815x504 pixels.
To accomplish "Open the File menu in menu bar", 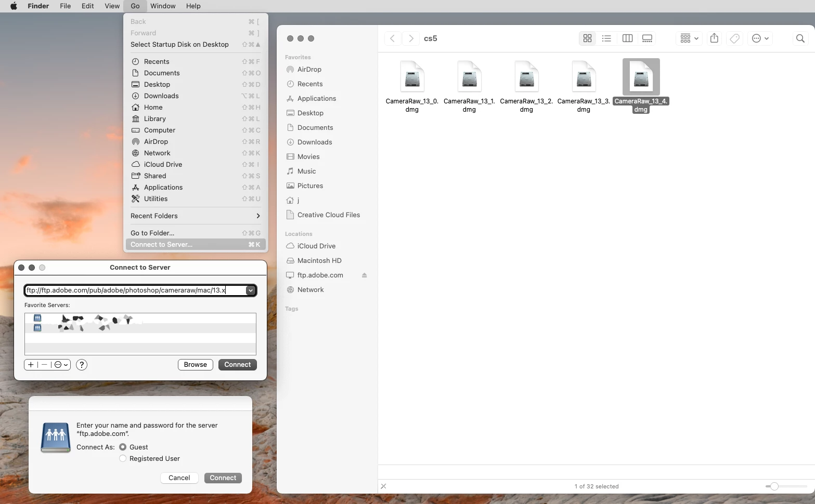I will tap(65, 6).
